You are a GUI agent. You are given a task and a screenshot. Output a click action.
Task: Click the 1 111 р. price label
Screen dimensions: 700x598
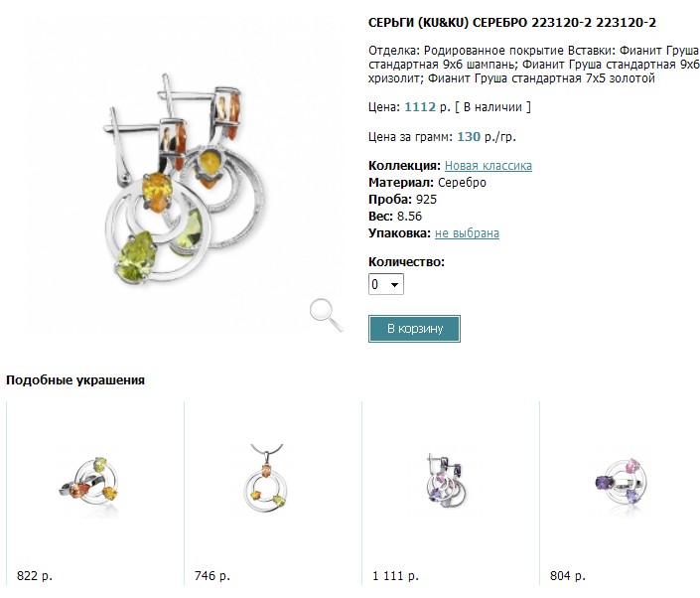(392, 575)
